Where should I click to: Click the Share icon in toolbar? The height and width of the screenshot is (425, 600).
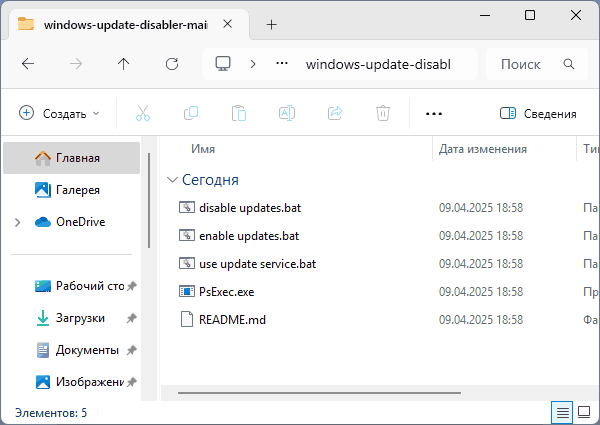[335, 113]
